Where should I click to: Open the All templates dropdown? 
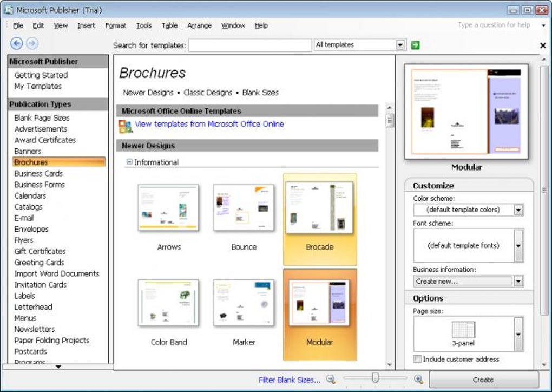click(x=399, y=45)
